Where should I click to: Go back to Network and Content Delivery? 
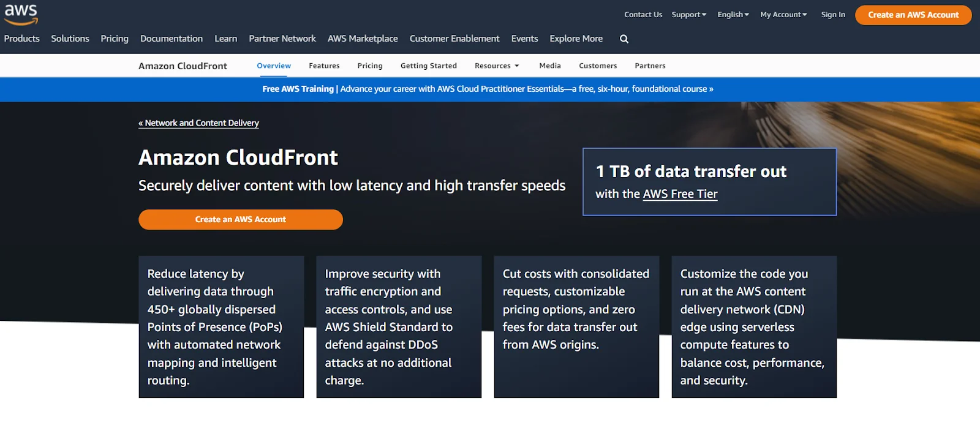pos(199,123)
